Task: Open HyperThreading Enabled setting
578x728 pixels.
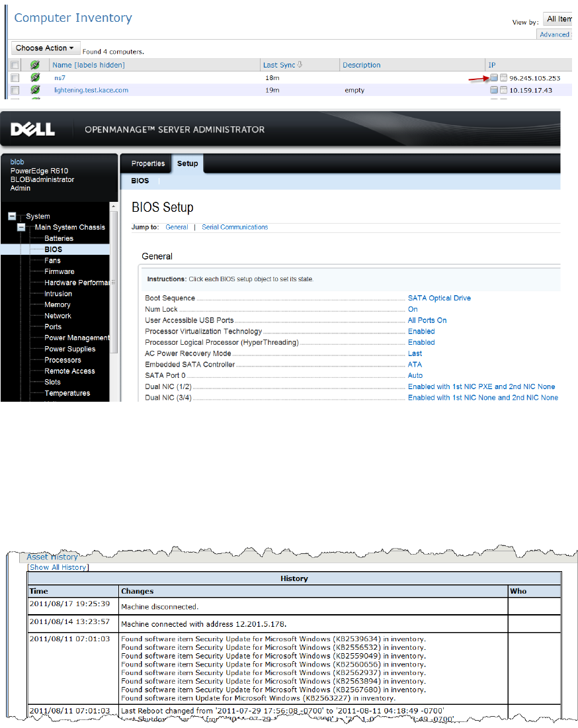Action: (x=421, y=343)
